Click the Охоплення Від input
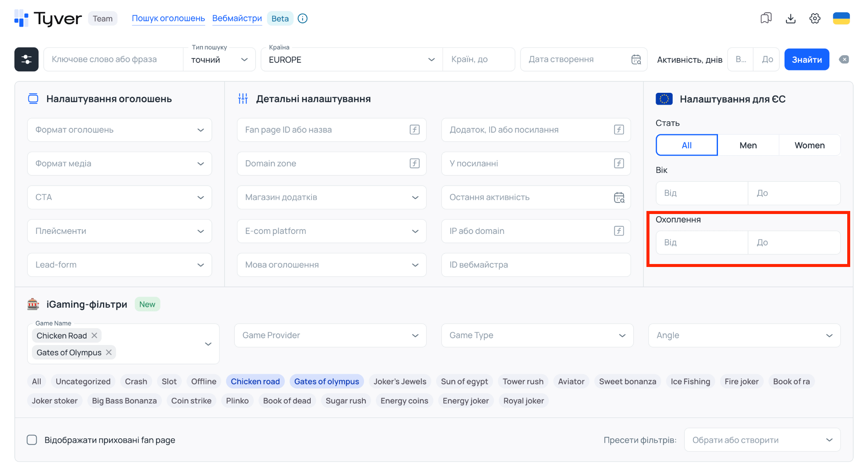 pos(702,242)
